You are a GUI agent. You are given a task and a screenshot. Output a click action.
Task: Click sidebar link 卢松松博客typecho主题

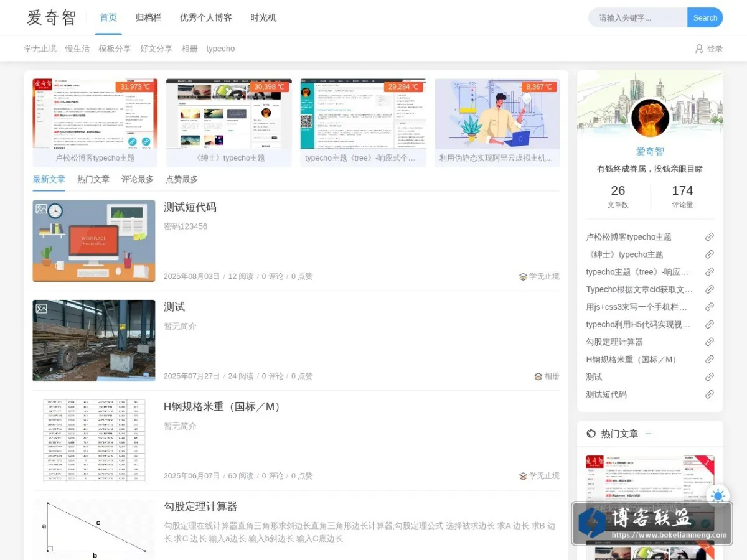pyautogui.click(x=629, y=237)
